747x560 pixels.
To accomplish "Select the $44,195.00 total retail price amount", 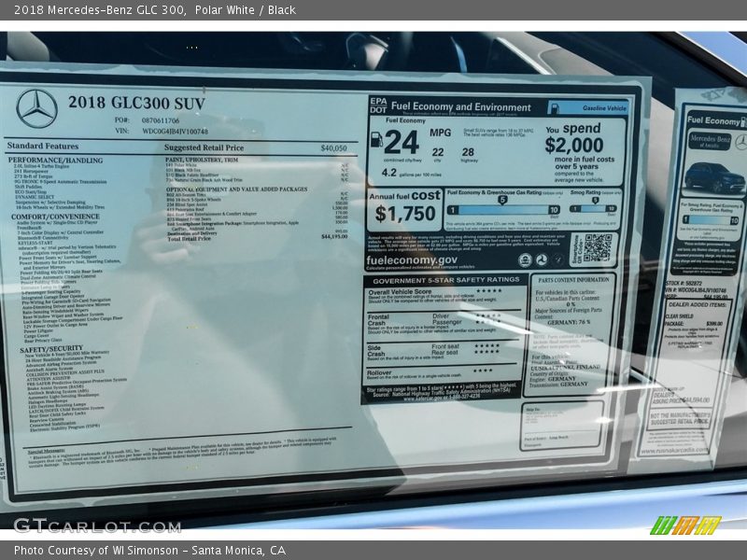I will (334, 236).
